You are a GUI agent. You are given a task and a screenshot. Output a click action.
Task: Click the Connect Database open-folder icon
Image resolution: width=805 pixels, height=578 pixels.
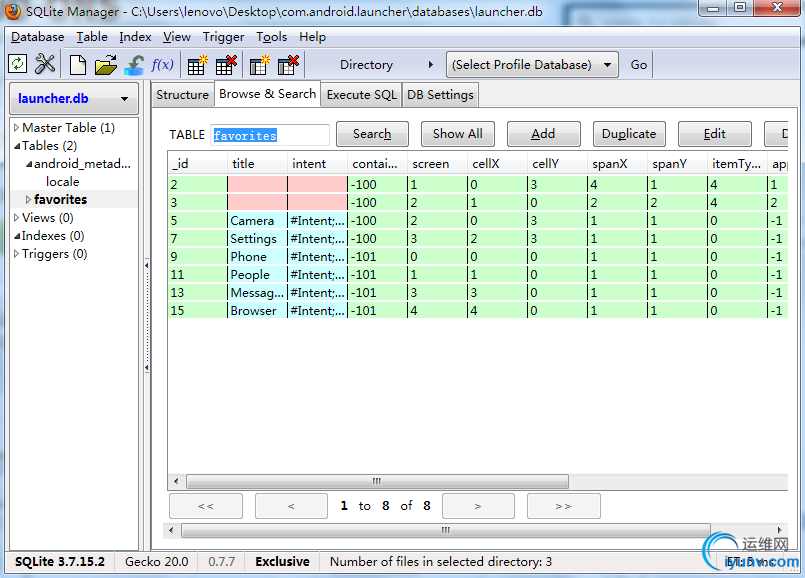pos(106,65)
